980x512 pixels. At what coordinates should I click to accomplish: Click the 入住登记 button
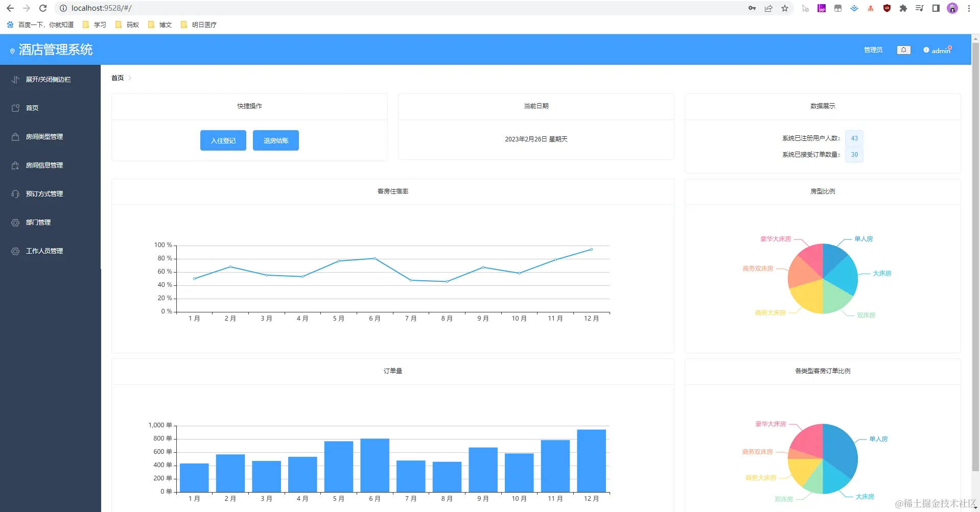[x=223, y=140]
